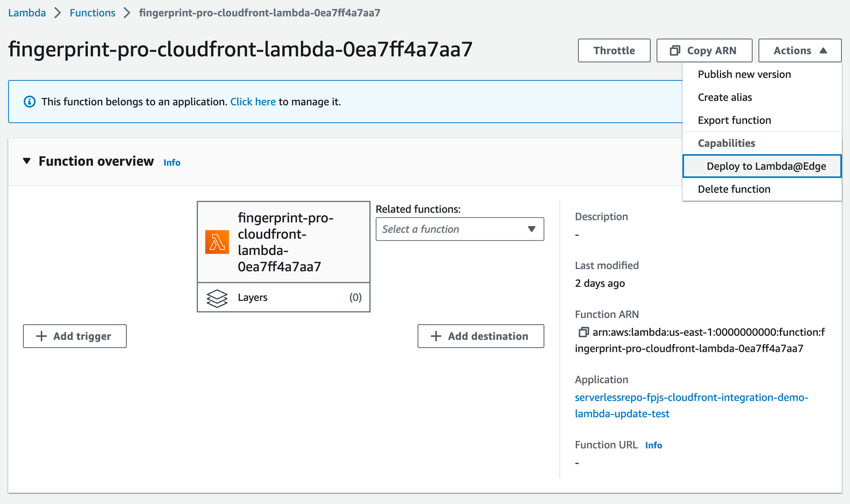The width and height of the screenshot is (850, 504).
Task: Close the Actions dropdown menu
Action: tap(799, 51)
